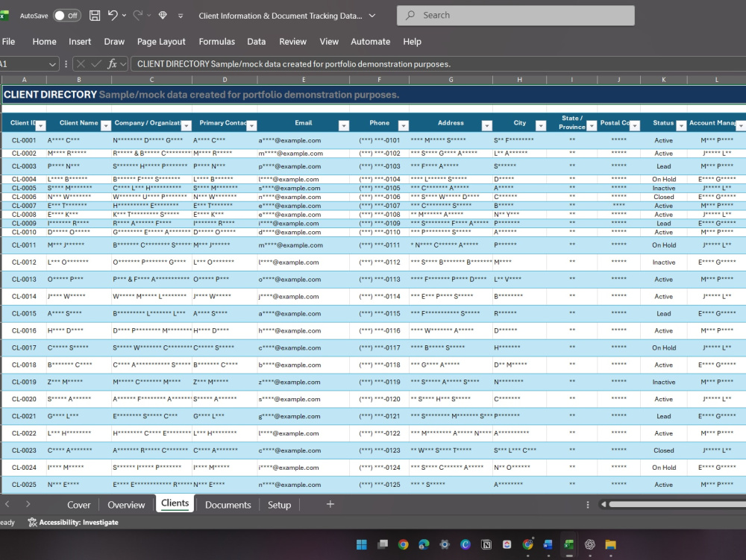Switch to the Setup sheet tab
The height and width of the screenshot is (560, 746).
pyautogui.click(x=279, y=505)
